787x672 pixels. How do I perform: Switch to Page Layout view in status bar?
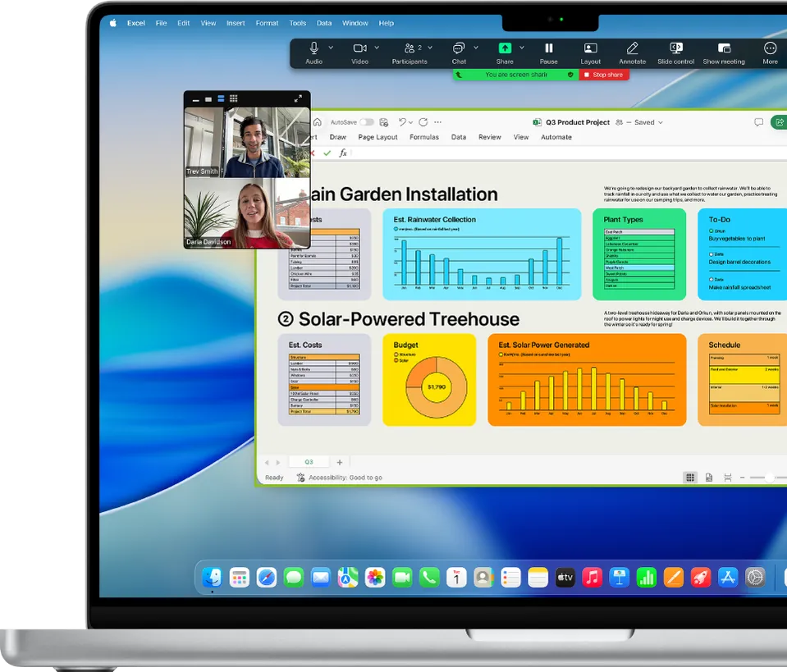(x=709, y=478)
